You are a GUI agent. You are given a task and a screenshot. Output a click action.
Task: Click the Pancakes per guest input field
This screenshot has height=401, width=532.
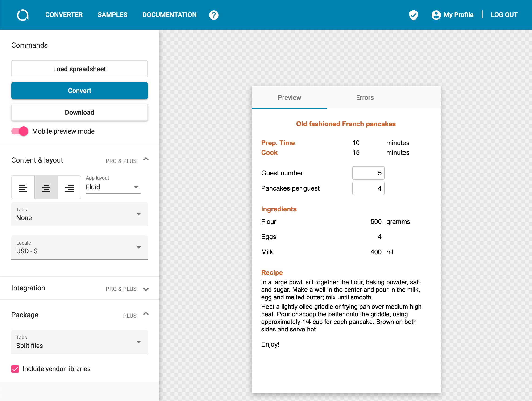click(x=368, y=188)
